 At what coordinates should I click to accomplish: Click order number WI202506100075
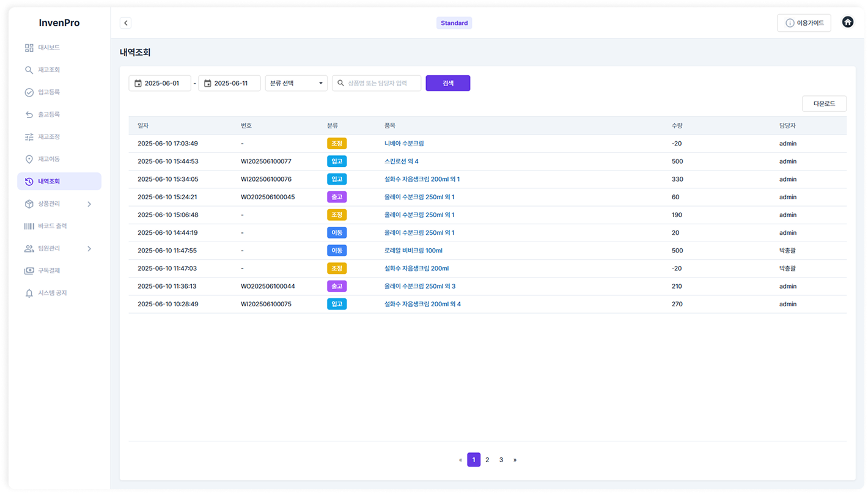tap(266, 304)
